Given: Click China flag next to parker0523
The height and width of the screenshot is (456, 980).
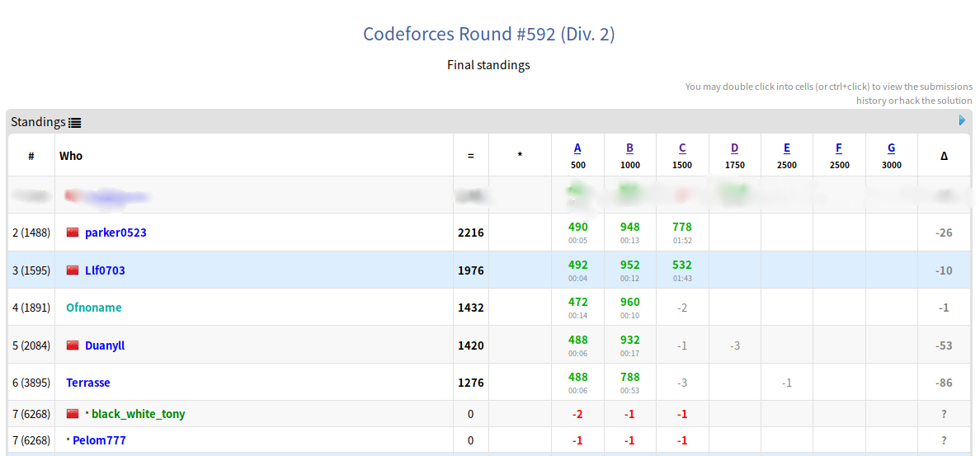Looking at the screenshot, I should click(x=73, y=233).
